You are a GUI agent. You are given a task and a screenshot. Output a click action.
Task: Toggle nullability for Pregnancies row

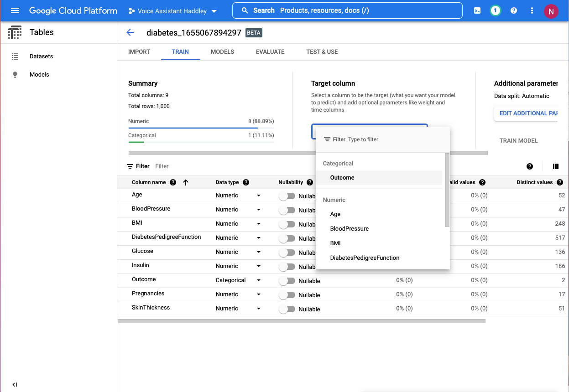[x=287, y=295]
